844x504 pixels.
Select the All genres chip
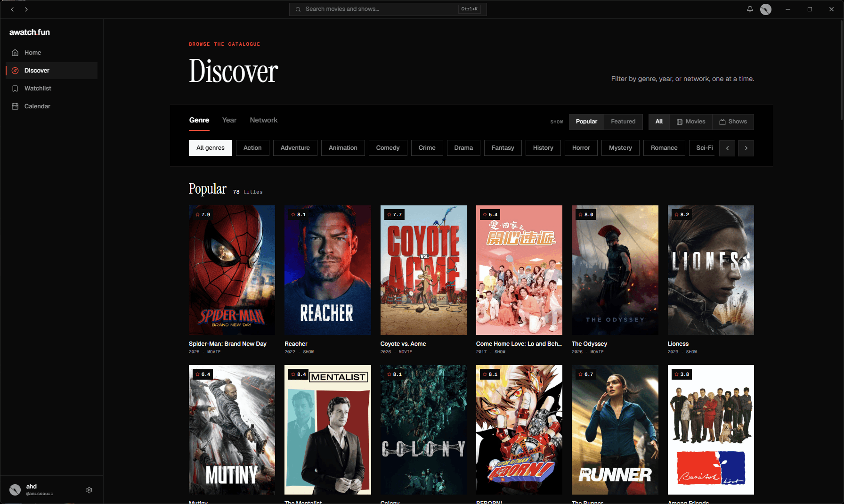point(211,148)
